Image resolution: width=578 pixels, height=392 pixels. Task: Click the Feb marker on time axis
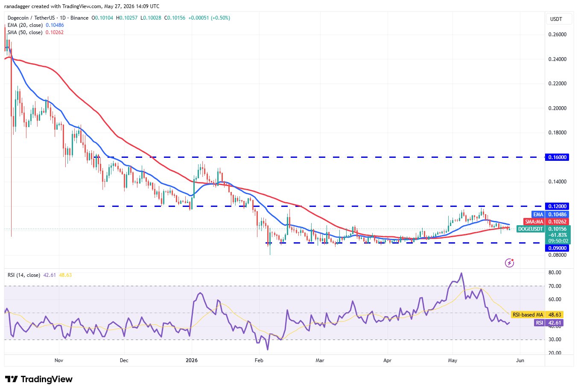click(x=259, y=360)
